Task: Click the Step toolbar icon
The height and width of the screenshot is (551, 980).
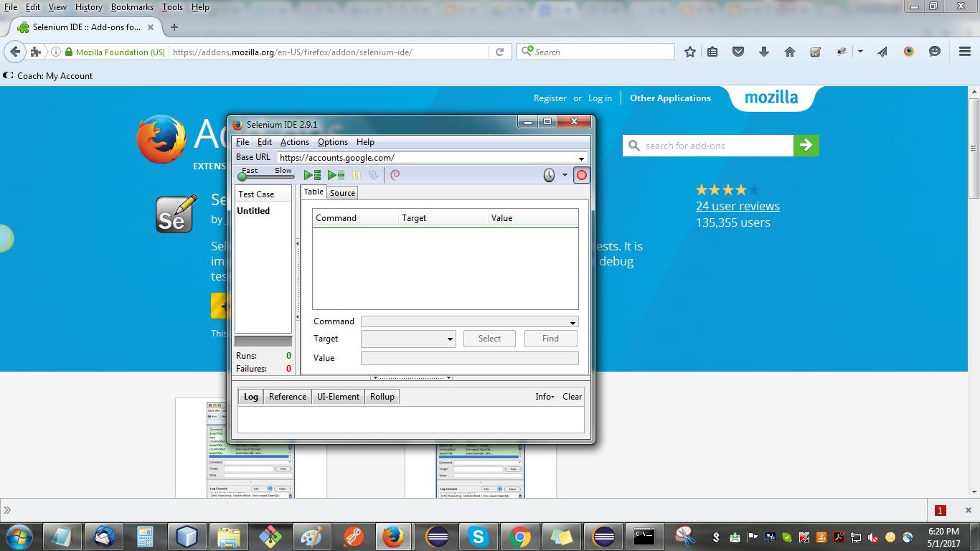Action: pyautogui.click(x=373, y=175)
